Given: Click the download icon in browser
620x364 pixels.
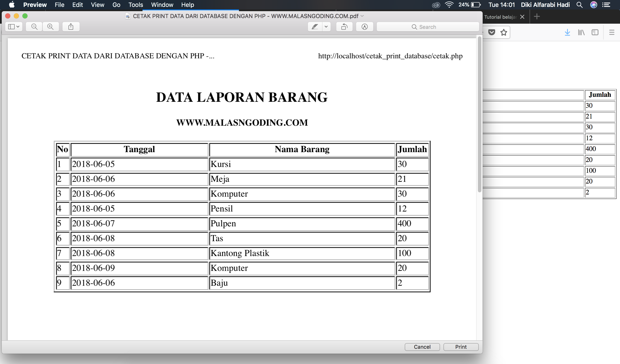Looking at the screenshot, I should click(568, 32).
